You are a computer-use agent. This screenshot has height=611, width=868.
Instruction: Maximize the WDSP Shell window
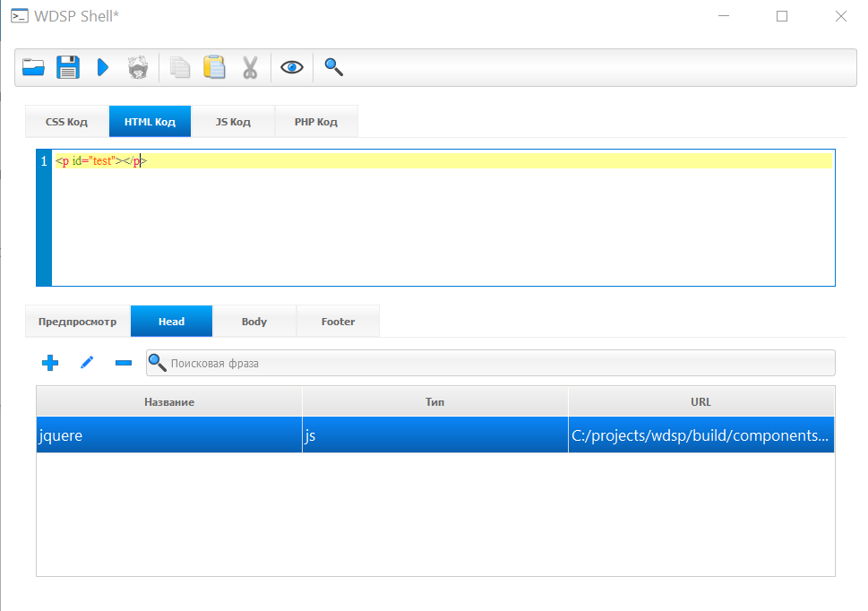[782, 16]
